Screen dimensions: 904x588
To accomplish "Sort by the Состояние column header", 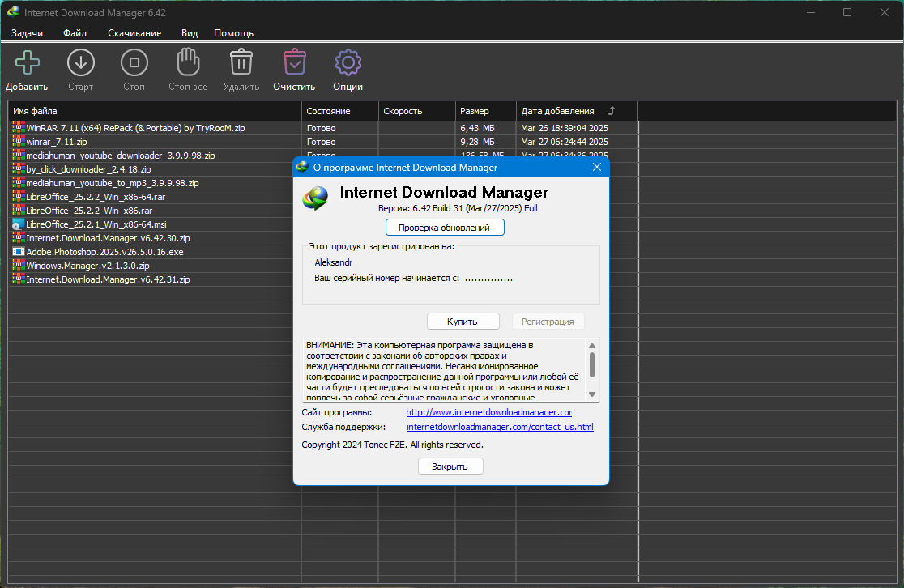I will 339,111.
